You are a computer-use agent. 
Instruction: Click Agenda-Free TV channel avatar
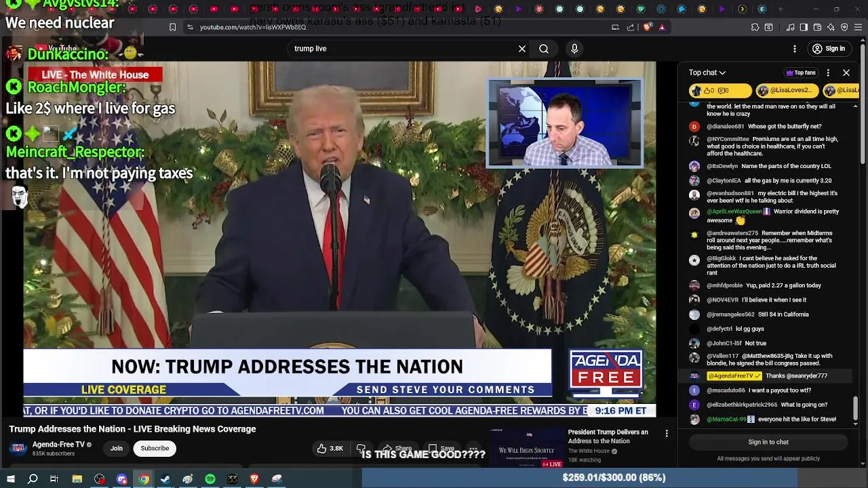(x=18, y=448)
